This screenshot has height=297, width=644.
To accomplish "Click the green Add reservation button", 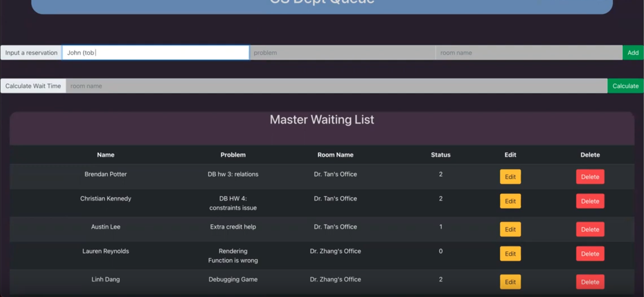I will [633, 53].
